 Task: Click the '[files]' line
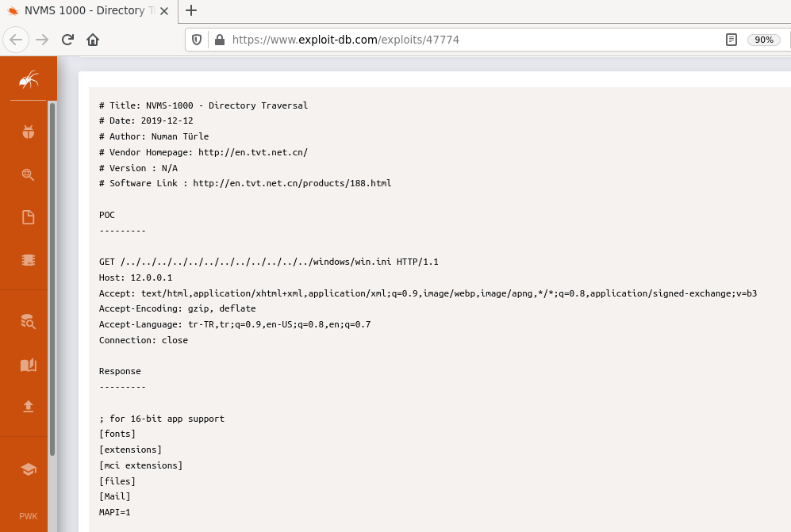(117, 481)
